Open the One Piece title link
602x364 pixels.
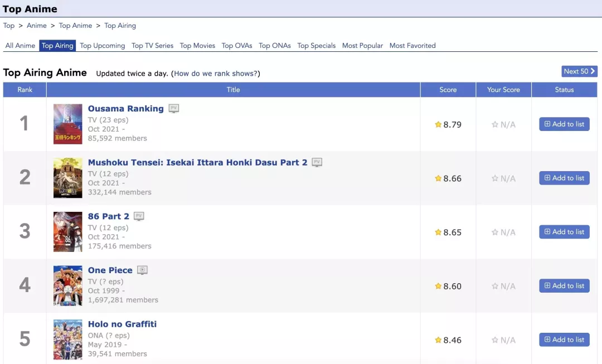tap(110, 270)
